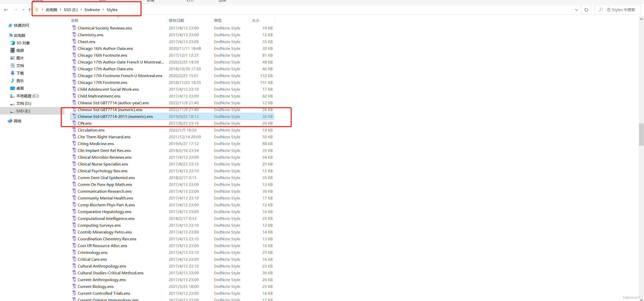The height and width of the screenshot is (301, 644).
Task: Refresh the Styles folder view
Action: point(586,10)
